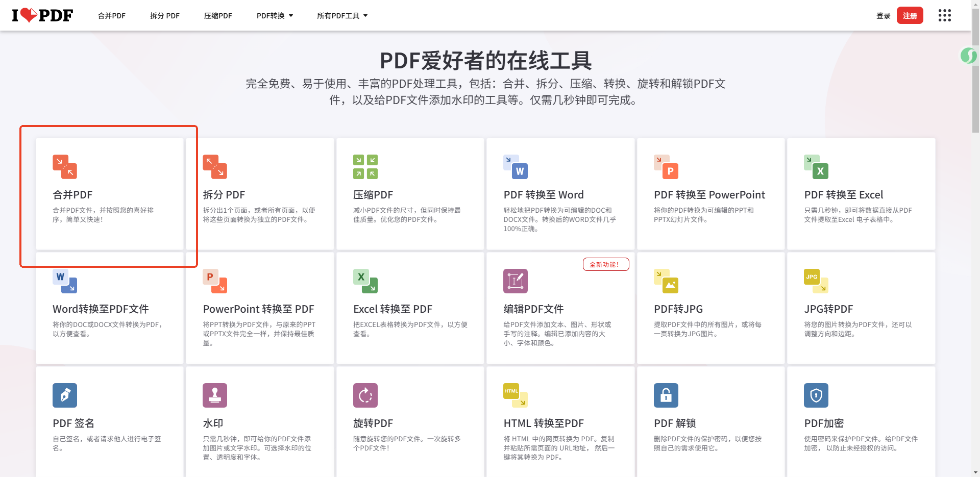This screenshot has height=477, width=980.
Task: Open the PDF 转换至 Excel title link
Action: (x=844, y=195)
